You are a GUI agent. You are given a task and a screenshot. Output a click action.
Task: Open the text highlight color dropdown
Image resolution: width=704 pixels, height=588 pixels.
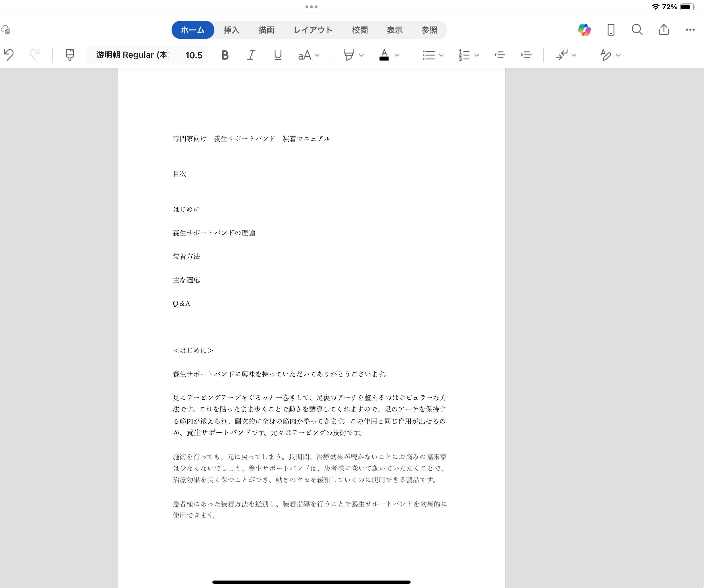pyautogui.click(x=361, y=55)
